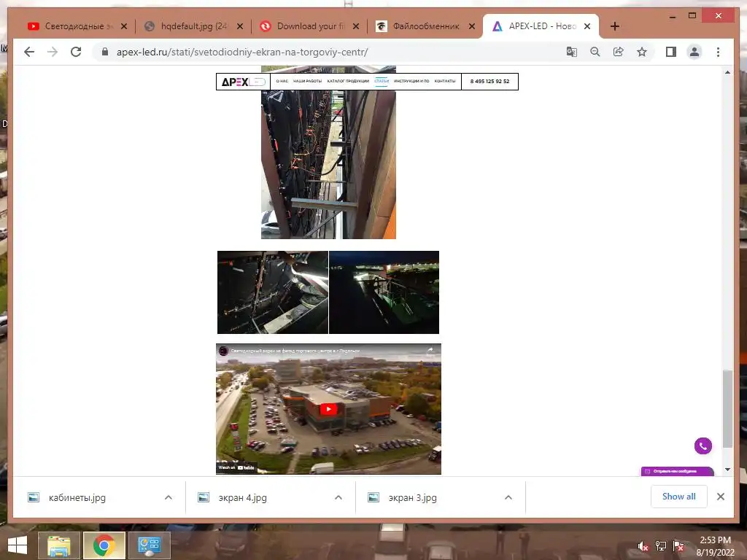Open the СТАТЬИ menu item
Image resolution: width=747 pixels, height=560 pixels.
tap(382, 82)
